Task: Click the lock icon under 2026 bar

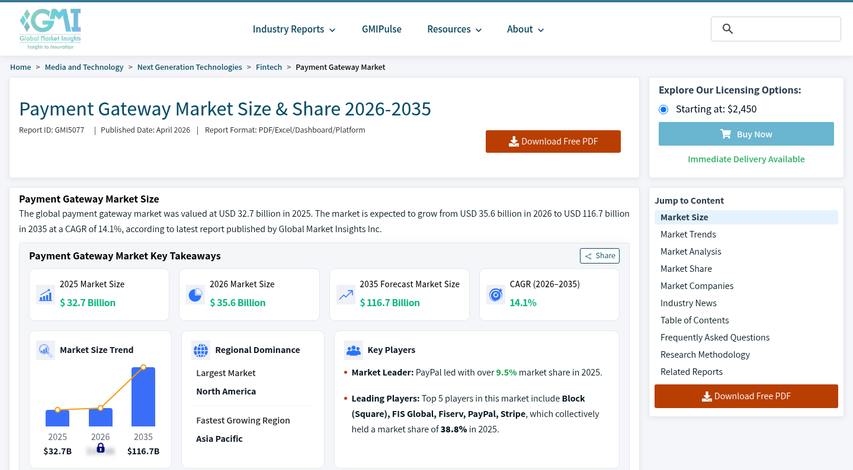Action: click(x=101, y=448)
